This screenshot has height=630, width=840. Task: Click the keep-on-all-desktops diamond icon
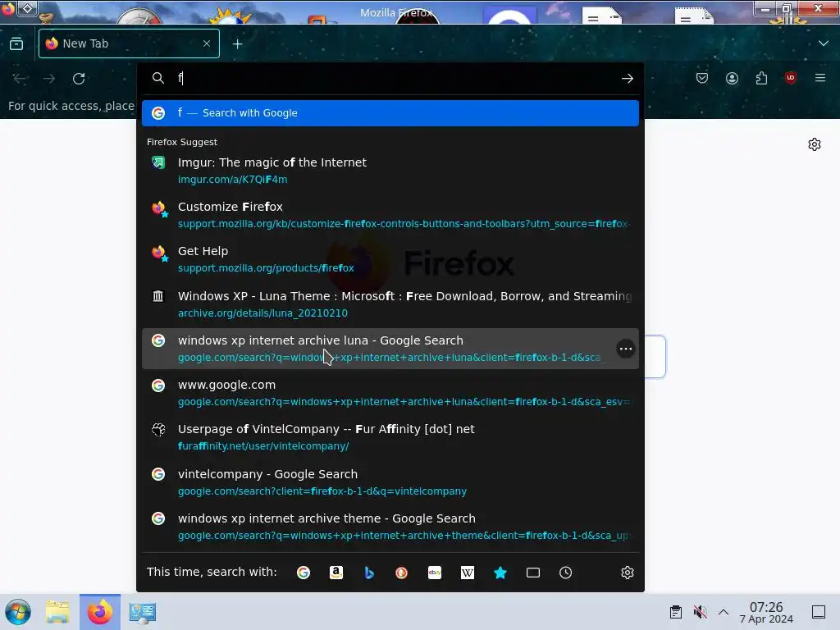(x=27, y=8)
